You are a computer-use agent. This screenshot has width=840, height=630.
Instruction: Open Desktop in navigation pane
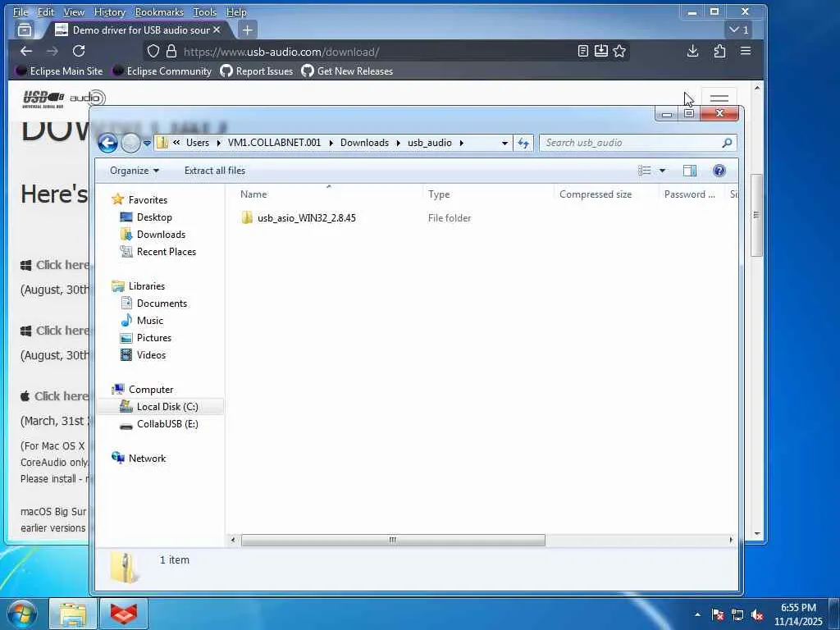pyautogui.click(x=153, y=217)
